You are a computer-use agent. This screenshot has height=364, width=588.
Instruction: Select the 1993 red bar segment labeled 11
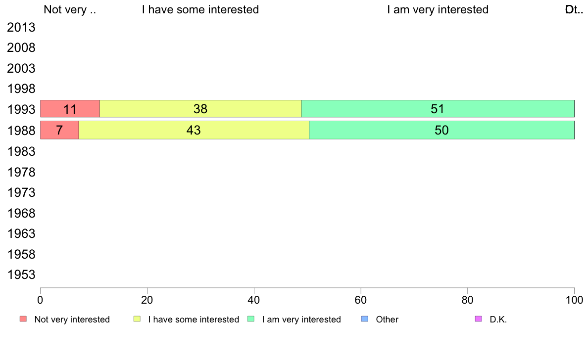tap(70, 109)
